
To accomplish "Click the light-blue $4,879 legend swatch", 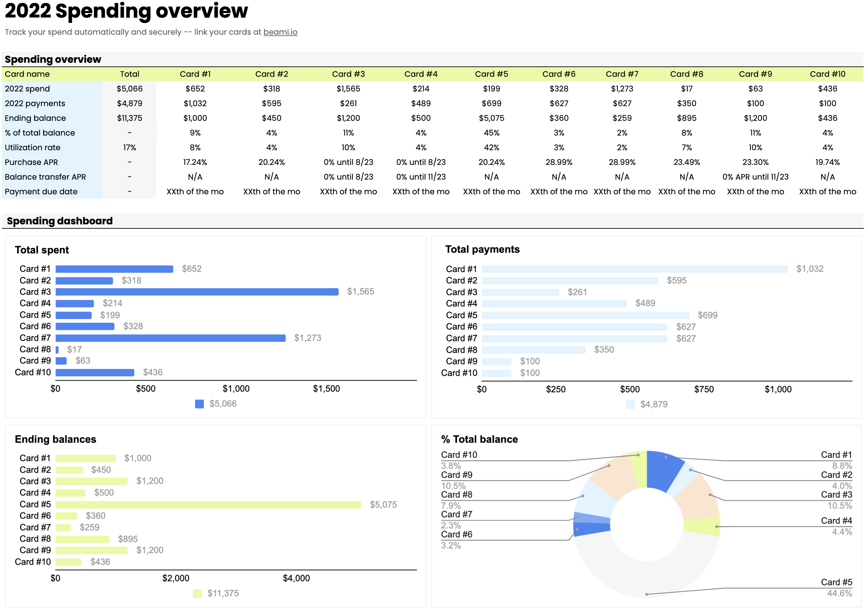I will (630, 405).
